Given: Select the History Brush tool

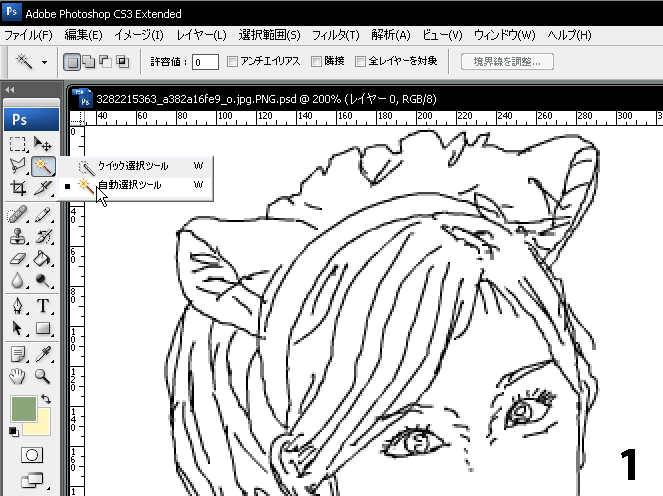Looking at the screenshot, I should pyautogui.click(x=43, y=236).
